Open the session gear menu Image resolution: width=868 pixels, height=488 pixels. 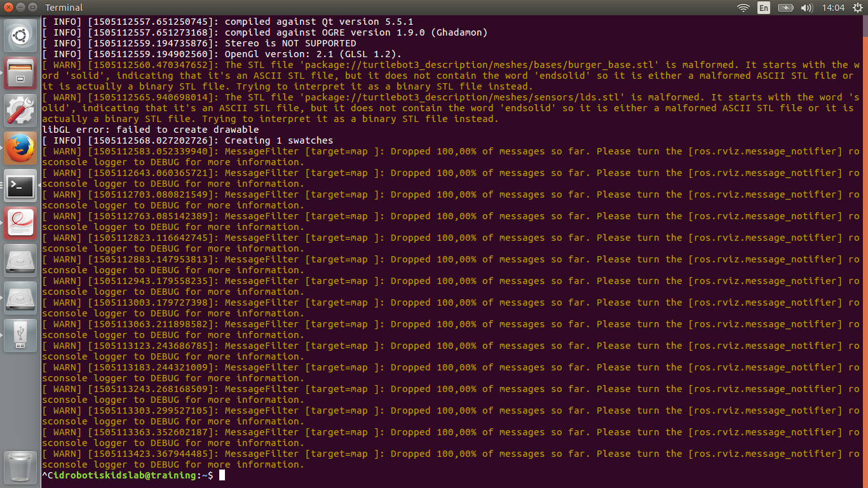pyautogui.click(x=857, y=8)
